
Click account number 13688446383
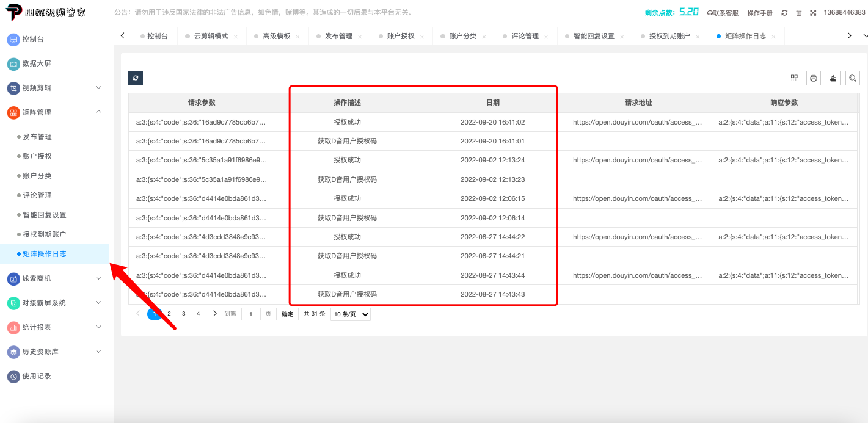click(844, 13)
